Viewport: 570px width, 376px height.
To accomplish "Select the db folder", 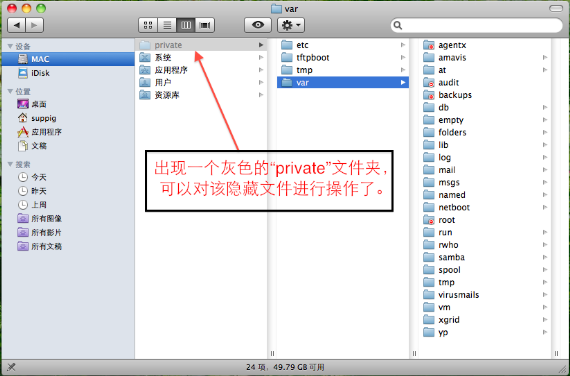I will point(485,107).
